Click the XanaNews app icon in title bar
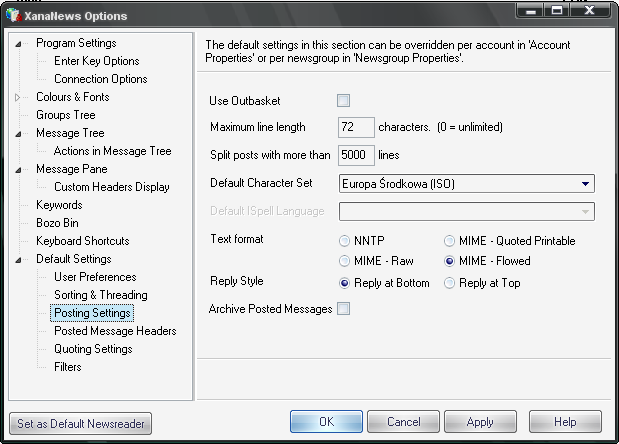The width and height of the screenshot is (619, 444). tap(13, 15)
